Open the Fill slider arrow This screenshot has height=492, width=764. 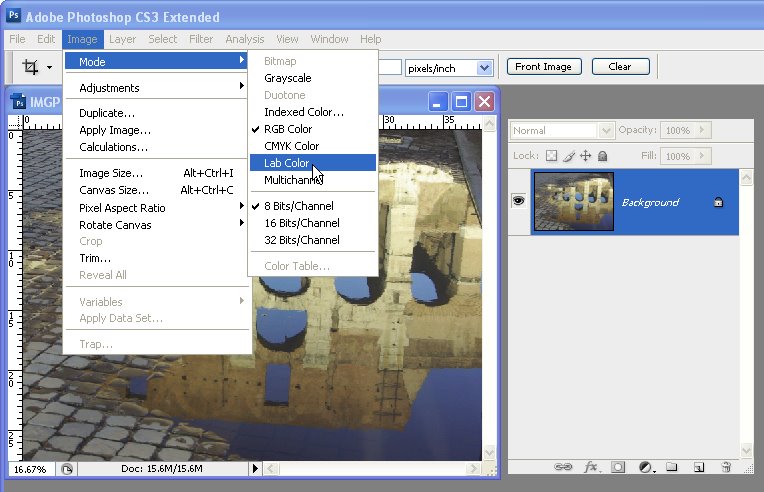[702, 156]
